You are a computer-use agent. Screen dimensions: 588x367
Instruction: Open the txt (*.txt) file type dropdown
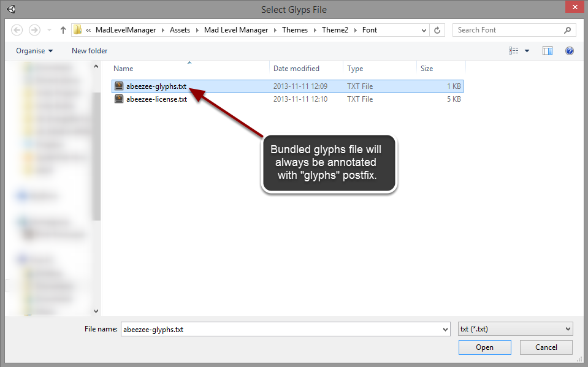pos(515,329)
